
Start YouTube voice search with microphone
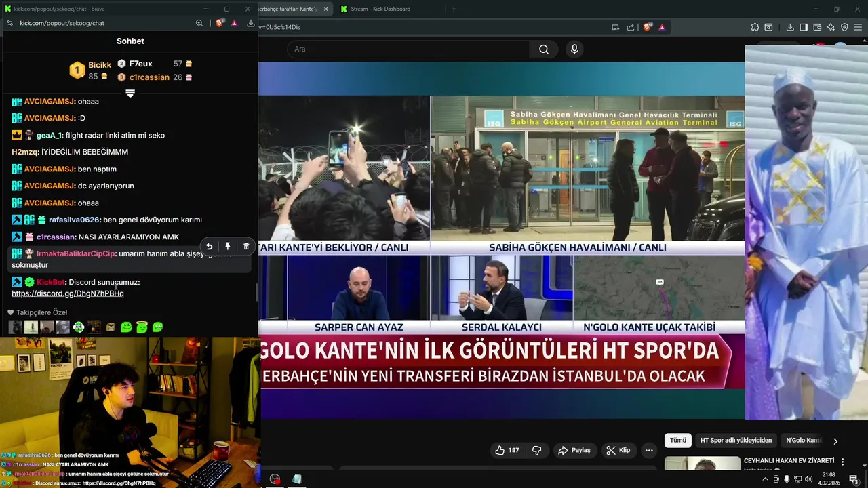(574, 49)
